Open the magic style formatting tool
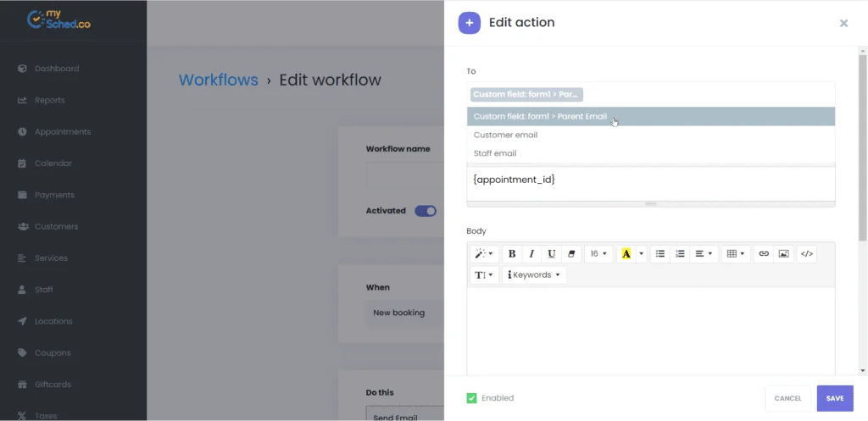Image resolution: width=868 pixels, height=421 pixels. tap(484, 254)
